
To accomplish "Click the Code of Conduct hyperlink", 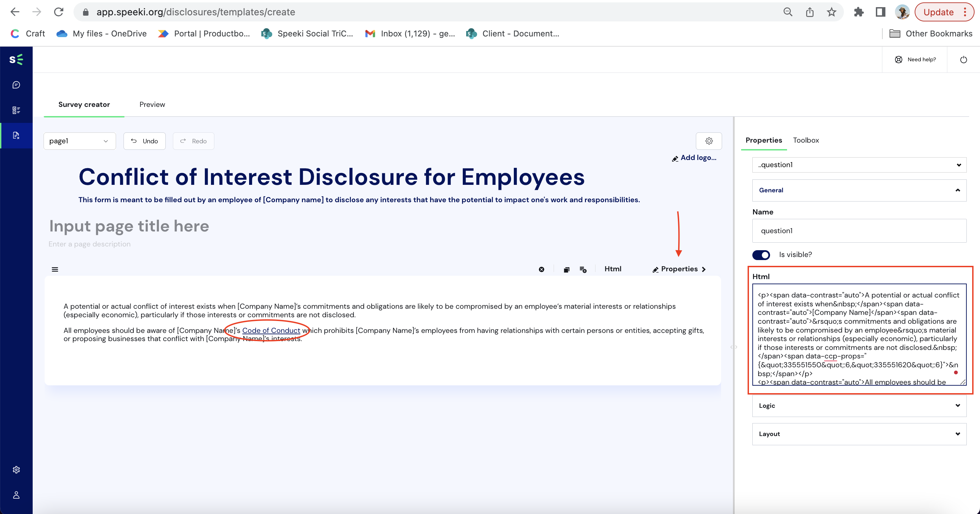I will (x=270, y=331).
